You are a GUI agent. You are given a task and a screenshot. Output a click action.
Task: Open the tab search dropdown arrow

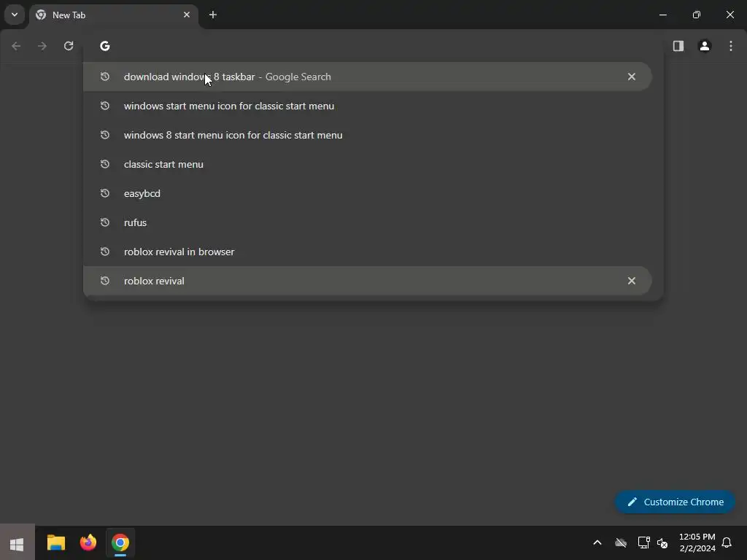pos(15,15)
